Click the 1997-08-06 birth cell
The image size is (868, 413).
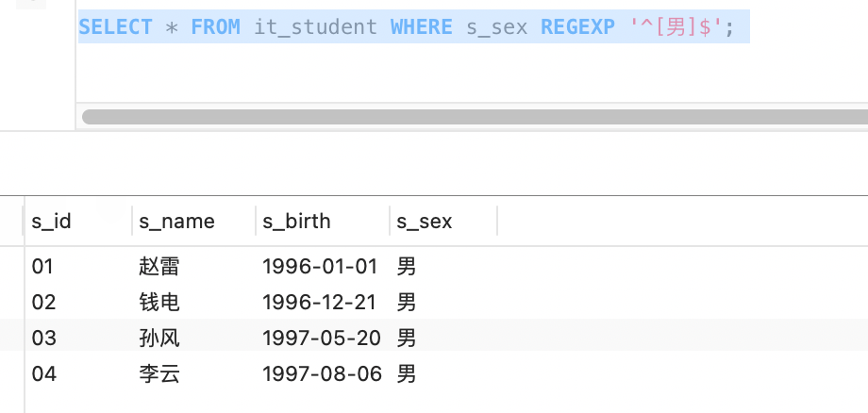click(x=322, y=374)
